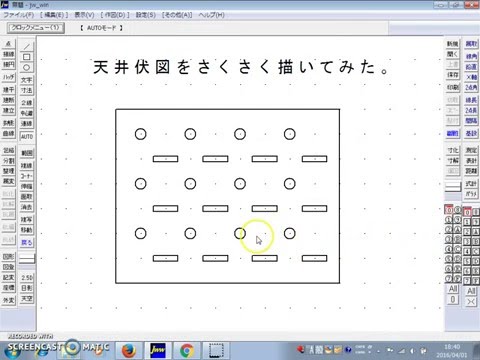Select the 消去 (erase) tool
The height and width of the screenshot is (360, 480).
27,207
